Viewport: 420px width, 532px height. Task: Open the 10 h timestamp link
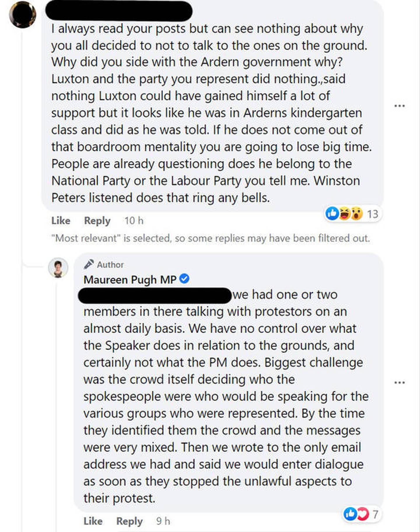134,221
